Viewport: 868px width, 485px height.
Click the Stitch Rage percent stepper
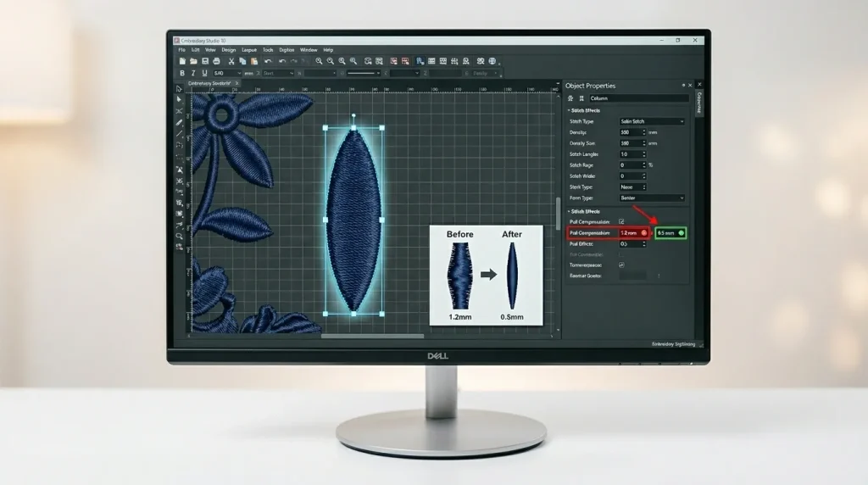click(x=644, y=165)
